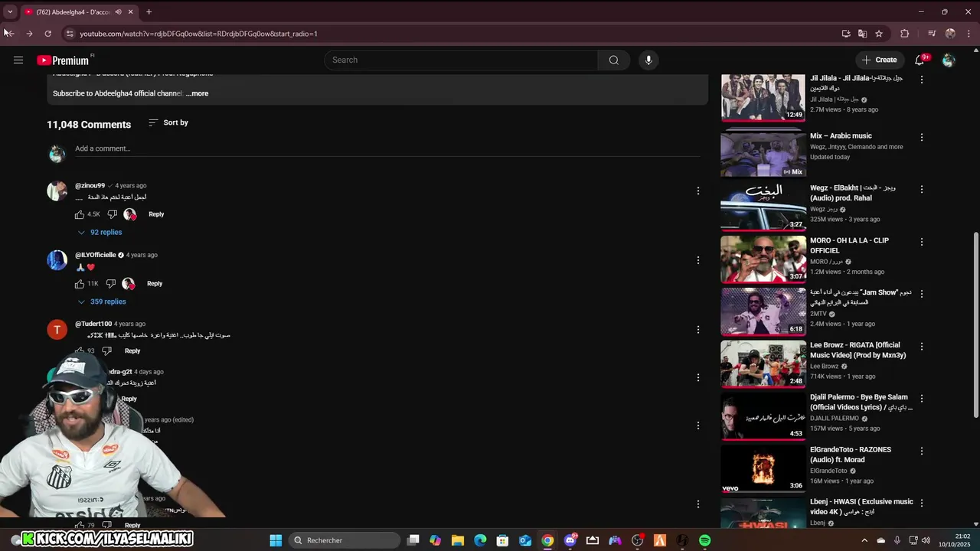Open more options for Lee Browz - RIGATA
The image size is (980, 551).
tap(922, 347)
